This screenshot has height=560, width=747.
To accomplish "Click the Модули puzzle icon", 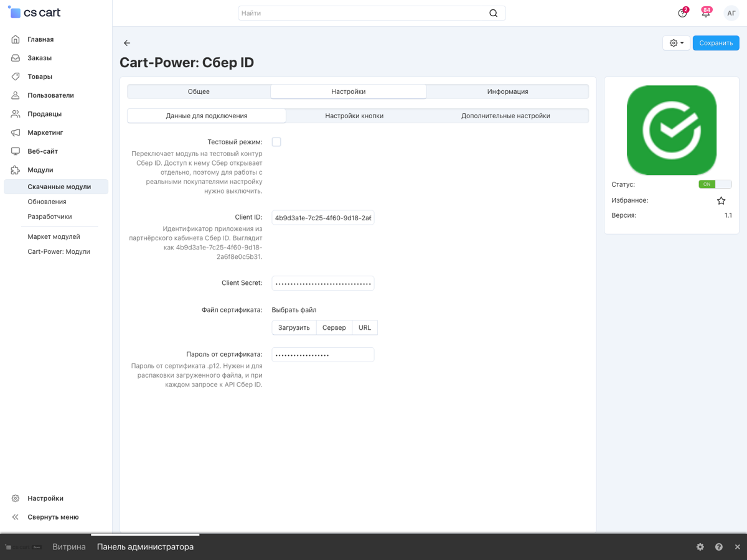I will pyautogui.click(x=16, y=170).
